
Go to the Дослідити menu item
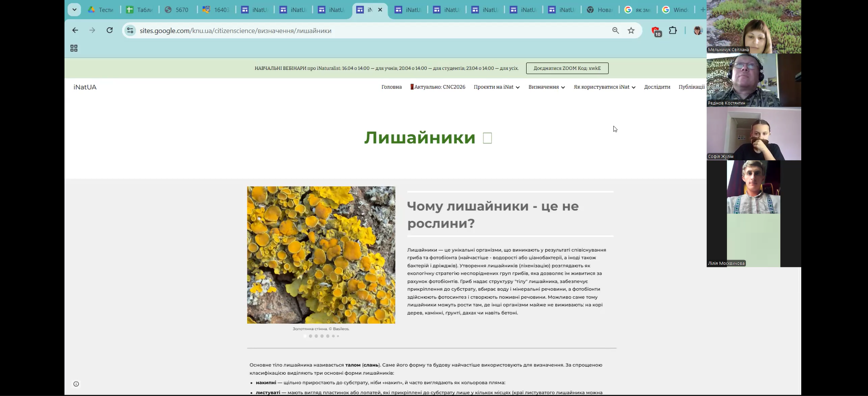point(657,87)
